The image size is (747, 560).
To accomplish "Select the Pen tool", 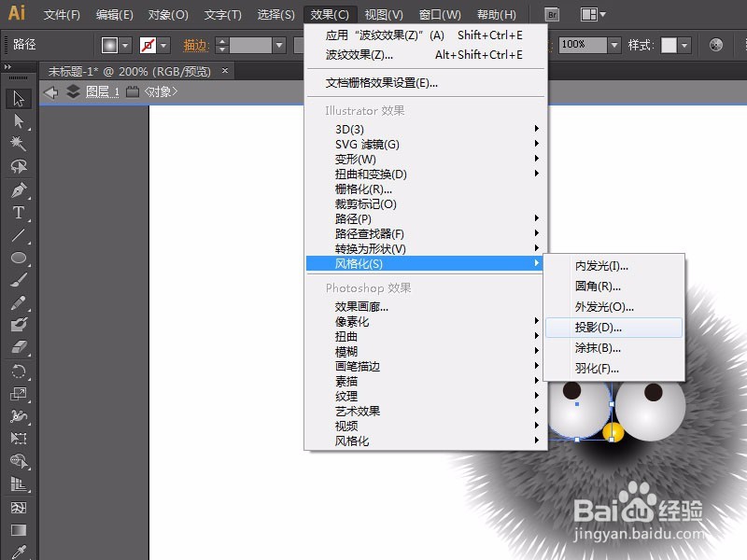I will click(x=19, y=190).
